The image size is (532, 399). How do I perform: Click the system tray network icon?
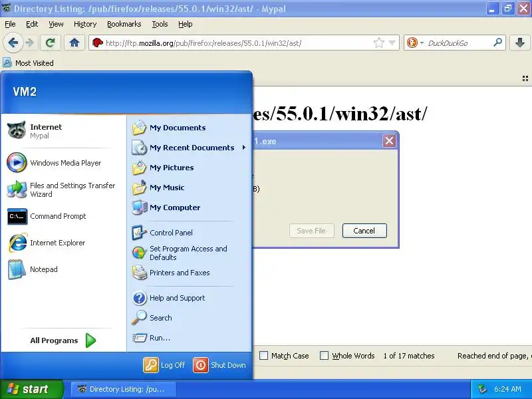click(x=482, y=389)
